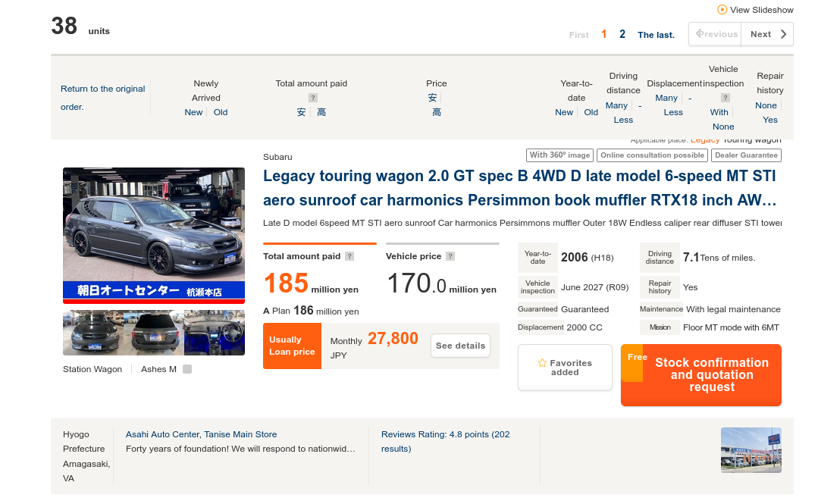Click the 2006 (H18) year value

(x=588, y=257)
